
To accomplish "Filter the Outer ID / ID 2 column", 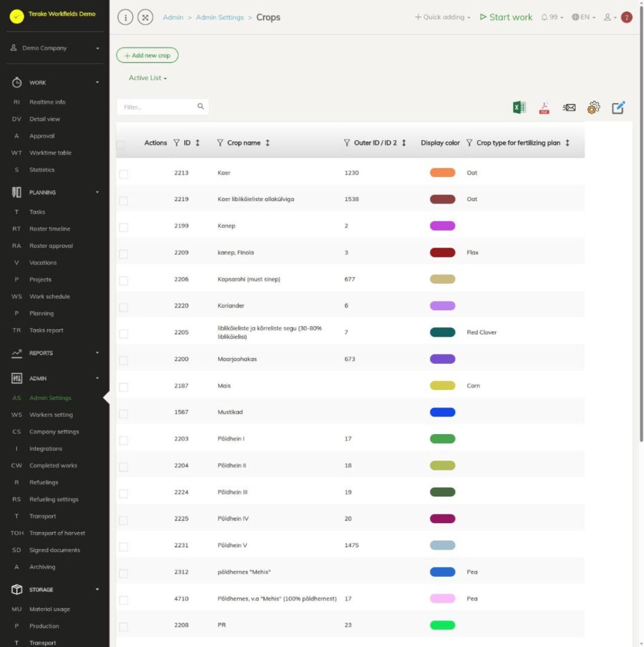I will [347, 143].
